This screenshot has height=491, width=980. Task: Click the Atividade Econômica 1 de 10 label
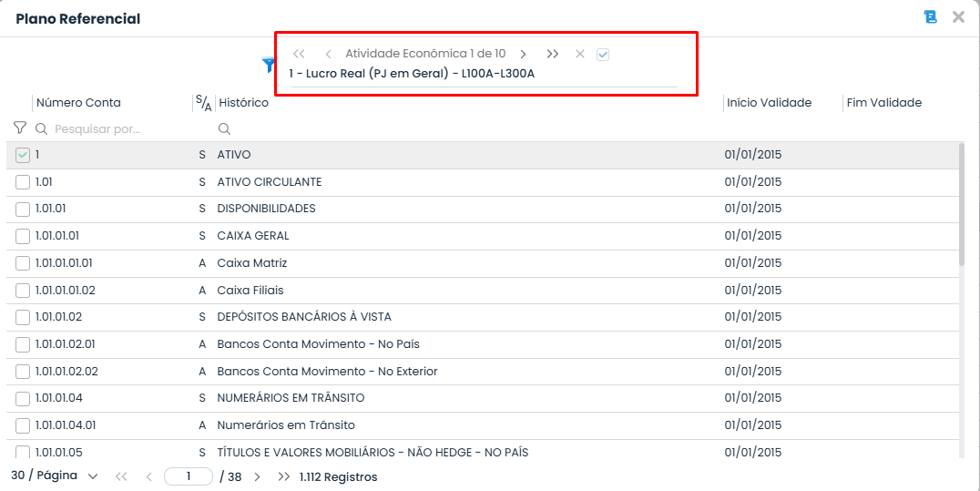pos(425,54)
